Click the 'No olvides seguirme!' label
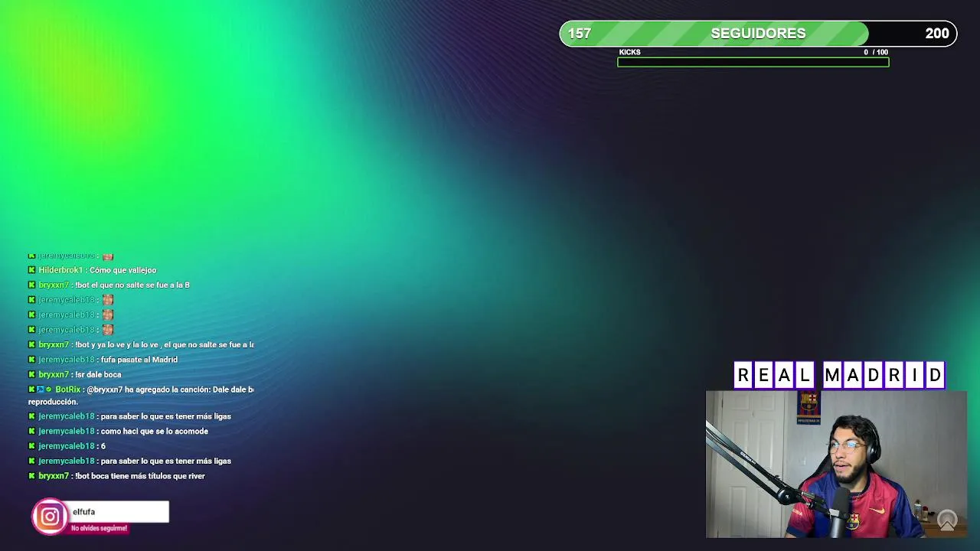 tap(99, 528)
